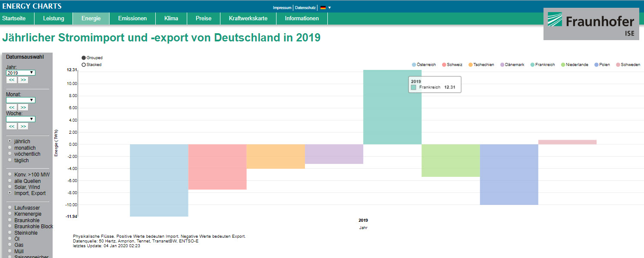
Task: Select the monatlich radio option
Action: (x=10, y=148)
